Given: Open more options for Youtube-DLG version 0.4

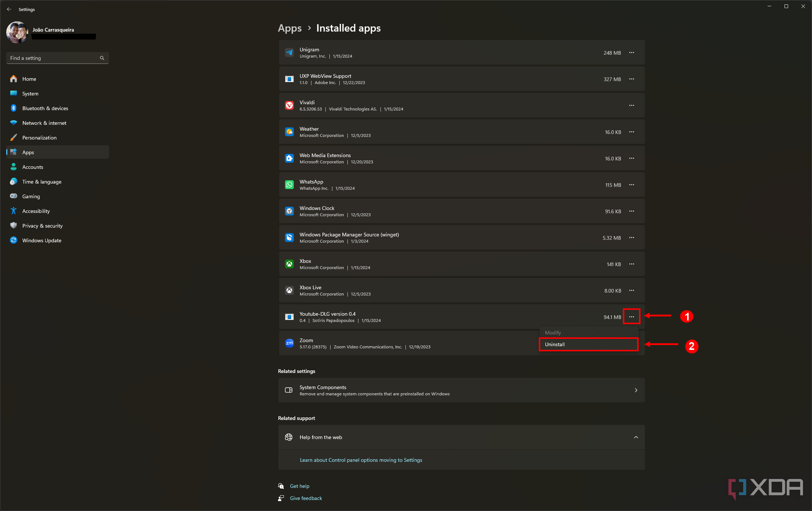Looking at the screenshot, I should pyautogui.click(x=632, y=317).
